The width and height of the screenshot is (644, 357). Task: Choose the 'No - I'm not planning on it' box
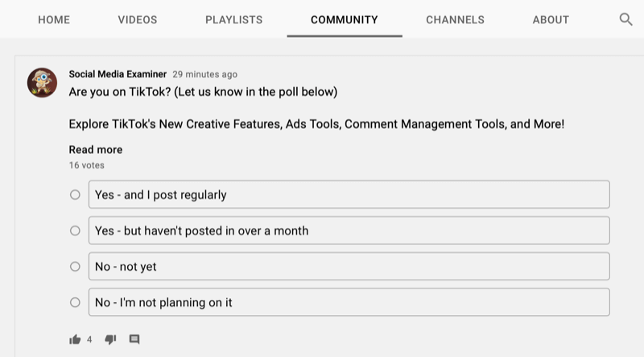349,302
